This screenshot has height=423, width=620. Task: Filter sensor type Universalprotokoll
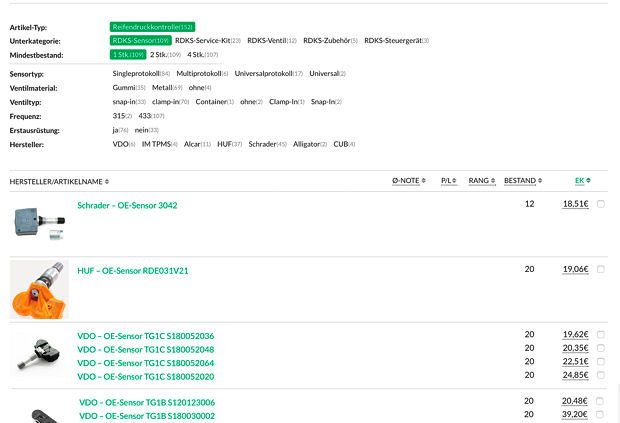tap(268, 74)
